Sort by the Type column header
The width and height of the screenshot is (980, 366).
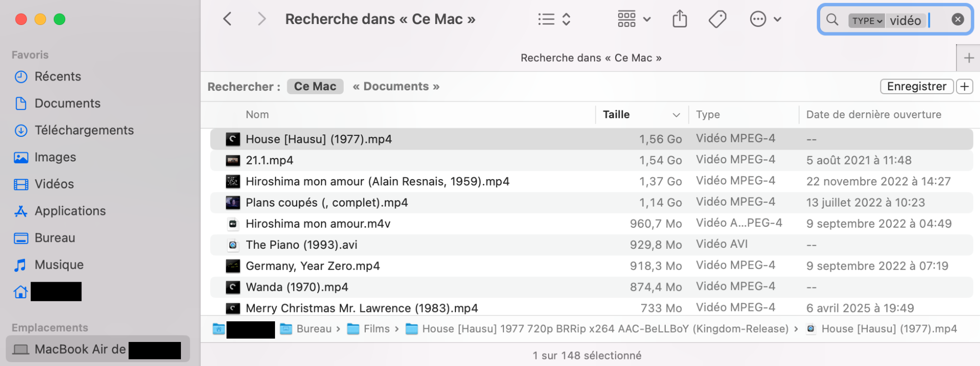[x=707, y=114]
